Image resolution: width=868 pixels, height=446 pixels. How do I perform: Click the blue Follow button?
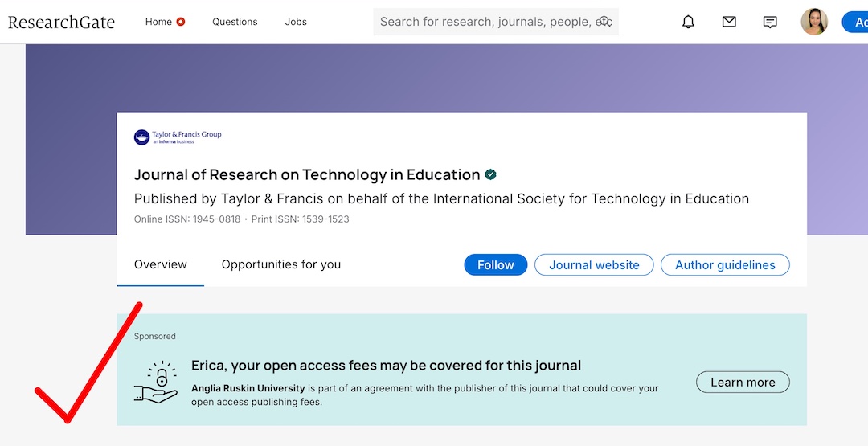tap(495, 265)
